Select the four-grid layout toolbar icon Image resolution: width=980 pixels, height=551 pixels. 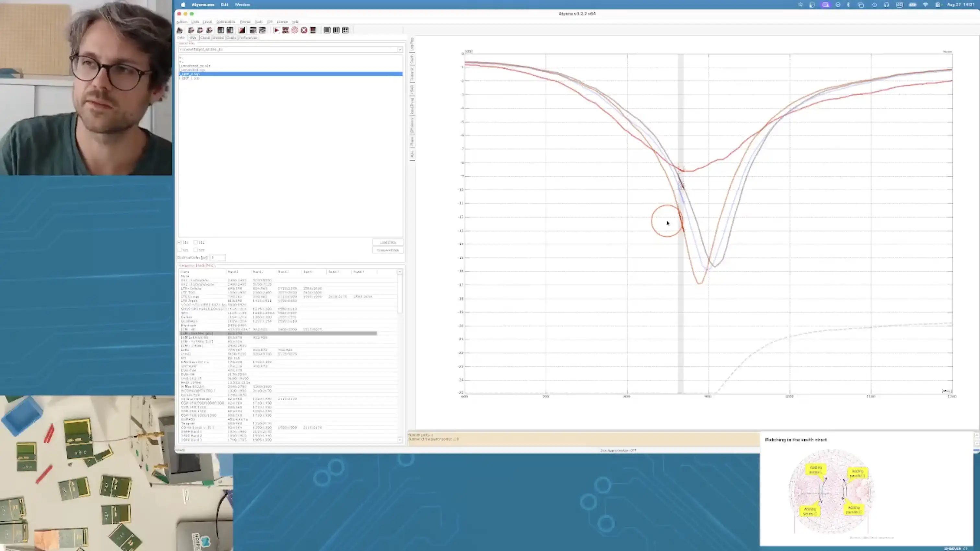point(345,30)
